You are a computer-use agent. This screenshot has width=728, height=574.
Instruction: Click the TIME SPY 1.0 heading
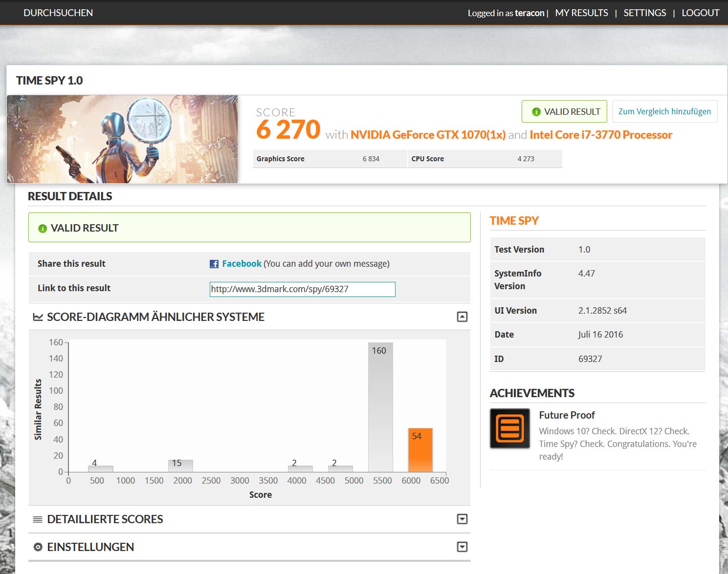49,81
